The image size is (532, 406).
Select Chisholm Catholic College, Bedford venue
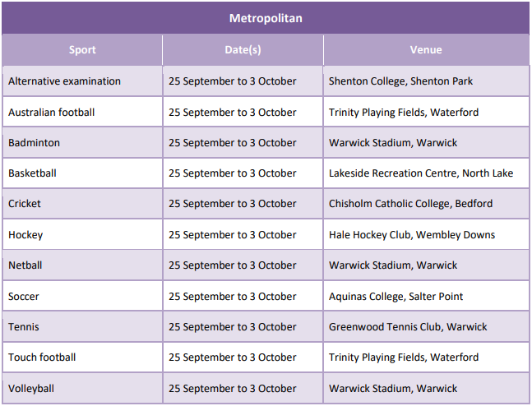(410, 204)
